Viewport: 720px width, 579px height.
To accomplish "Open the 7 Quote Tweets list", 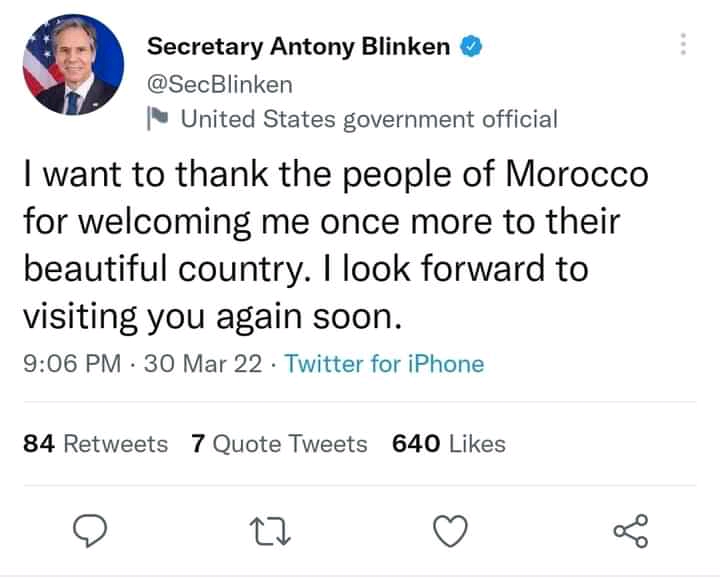I will coord(279,443).
